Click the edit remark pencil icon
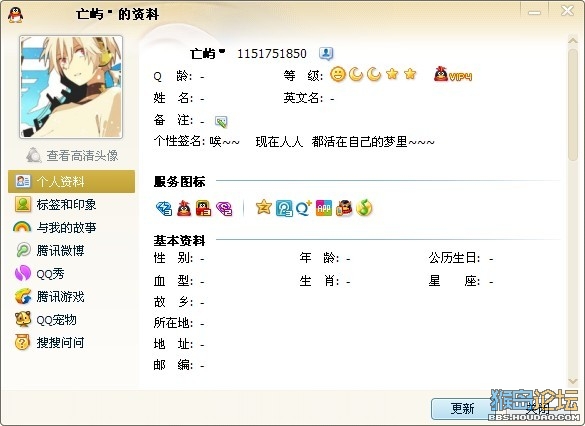The height and width of the screenshot is (426, 585). (221, 121)
